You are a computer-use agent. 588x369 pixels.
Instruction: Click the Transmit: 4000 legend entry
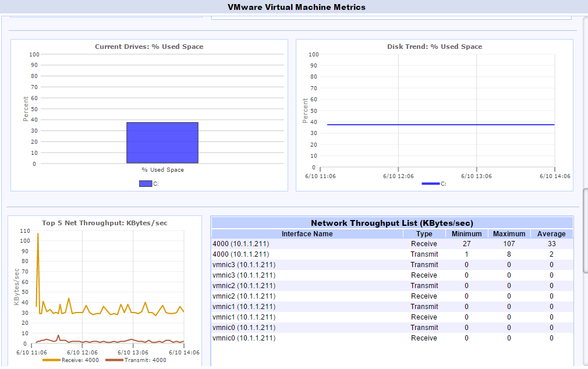pos(136,360)
